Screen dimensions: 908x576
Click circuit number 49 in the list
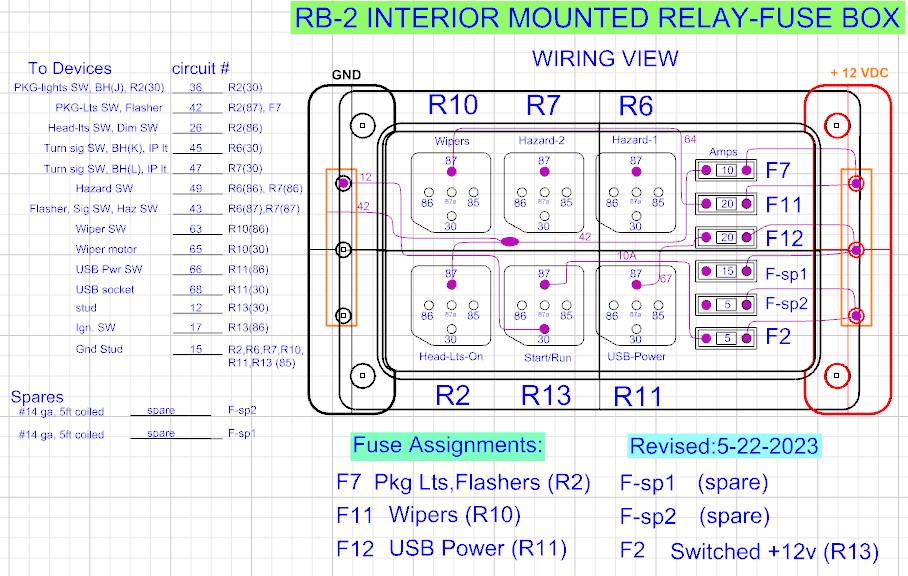pyautogui.click(x=196, y=188)
